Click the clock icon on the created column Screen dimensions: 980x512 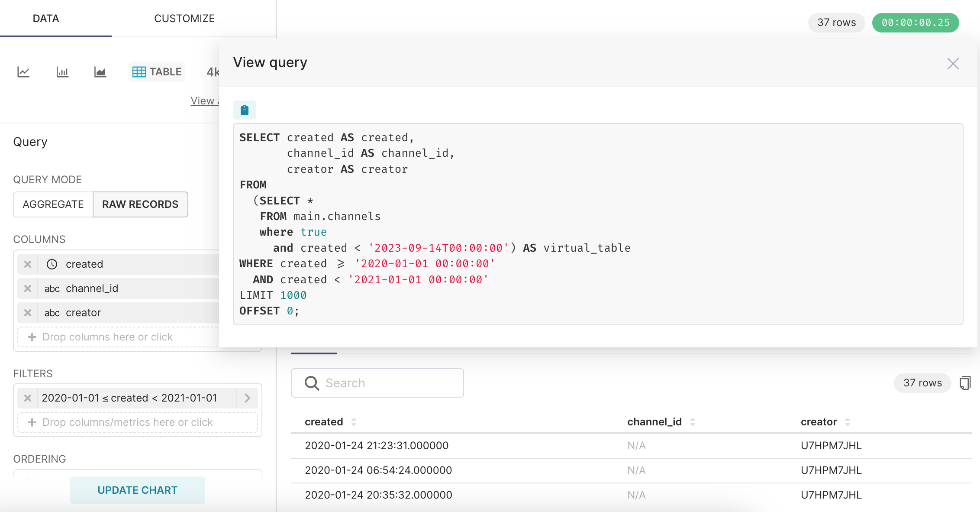[x=52, y=264]
